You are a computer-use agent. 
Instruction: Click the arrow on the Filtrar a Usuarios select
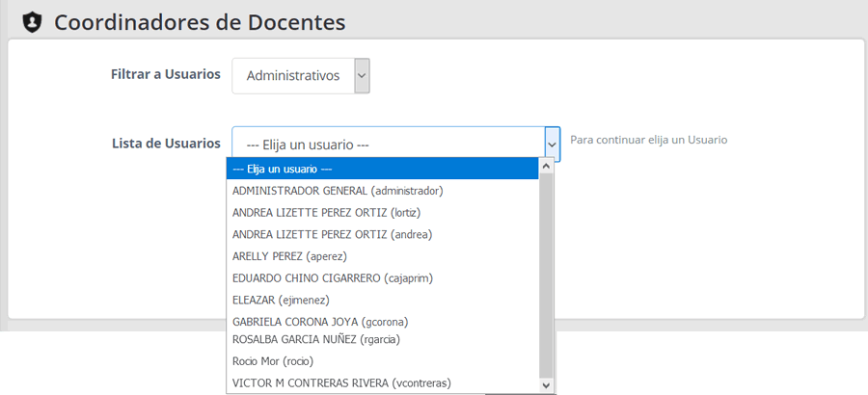pyautogui.click(x=362, y=75)
